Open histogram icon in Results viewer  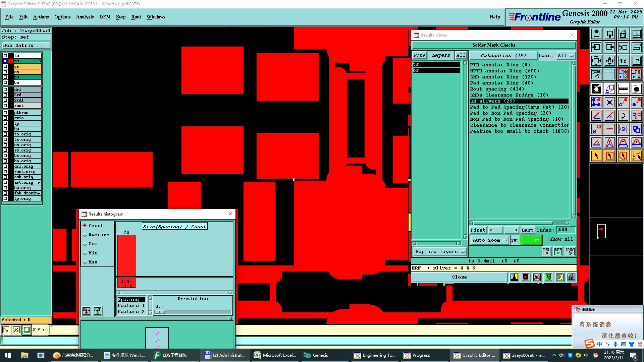[571, 277]
